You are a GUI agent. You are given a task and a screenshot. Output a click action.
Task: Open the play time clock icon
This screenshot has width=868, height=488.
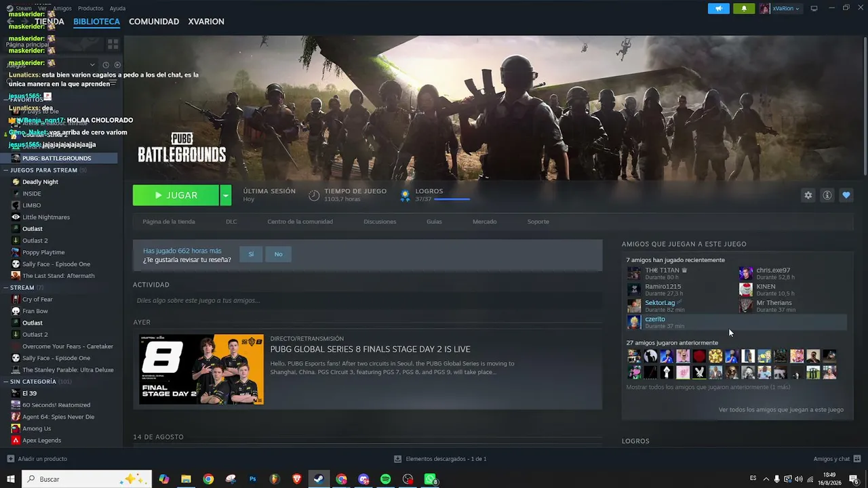tap(314, 195)
